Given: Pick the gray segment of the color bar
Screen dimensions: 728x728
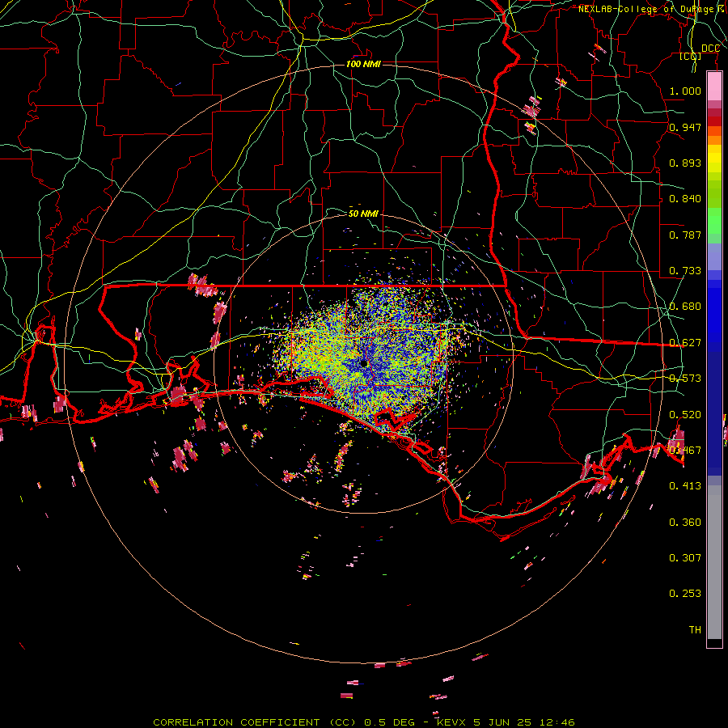Looking at the screenshot, I should [714, 562].
